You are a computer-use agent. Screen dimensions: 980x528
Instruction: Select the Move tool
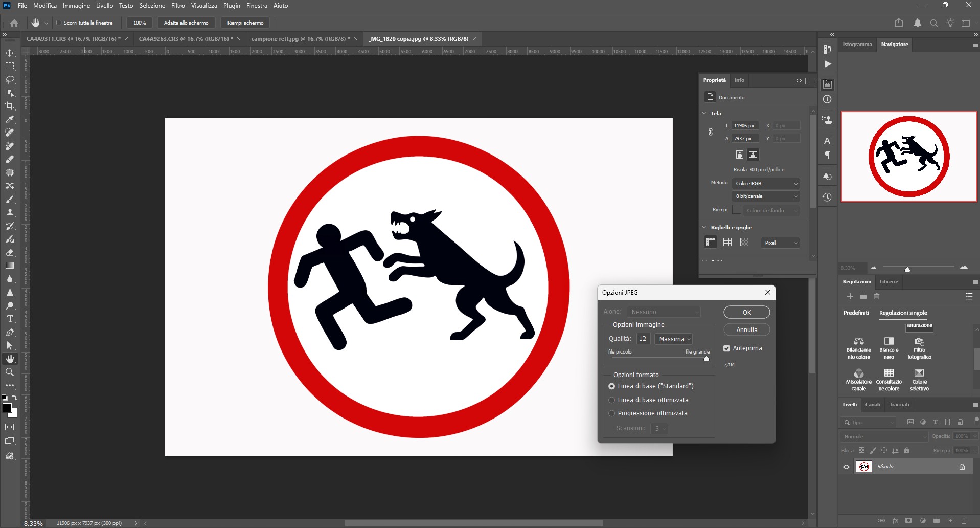pos(10,53)
